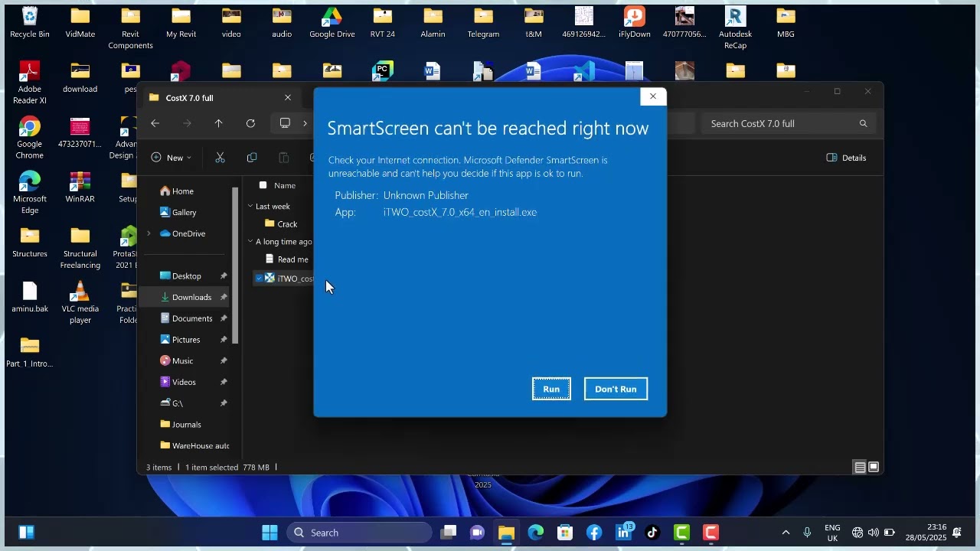Switch Explorer to large thumbnails view

[x=874, y=468]
